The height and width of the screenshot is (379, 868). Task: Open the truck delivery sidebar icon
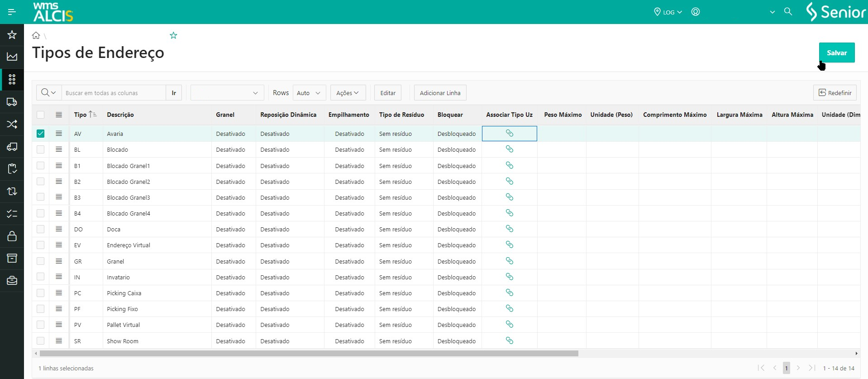(12, 102)
